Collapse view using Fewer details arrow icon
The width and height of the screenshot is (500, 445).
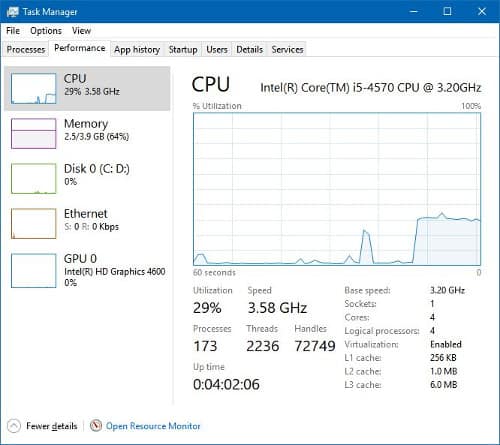[14, 426]
